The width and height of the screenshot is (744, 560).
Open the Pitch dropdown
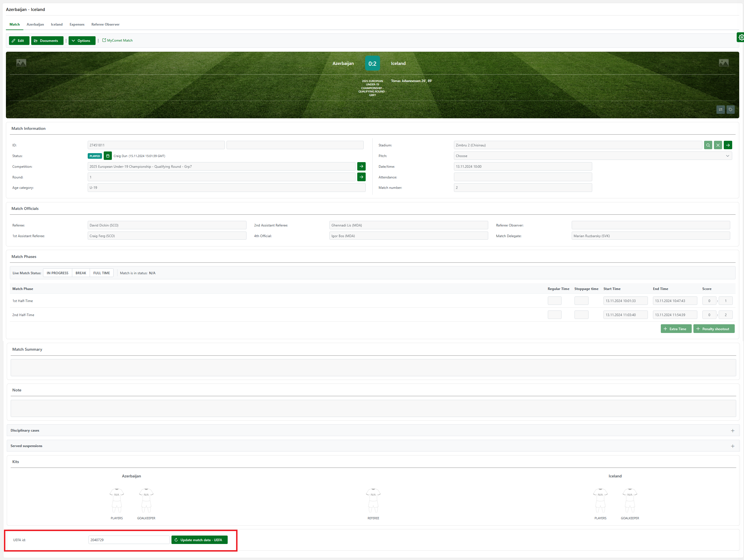coord(593,156)
